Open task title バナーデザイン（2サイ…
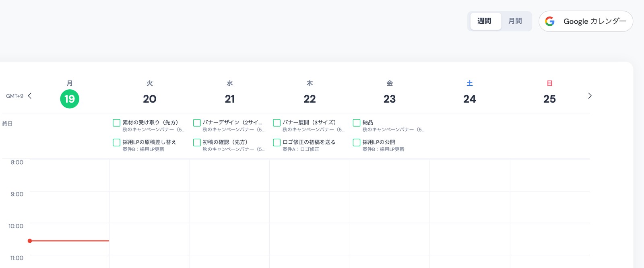 tap(232, 122)
